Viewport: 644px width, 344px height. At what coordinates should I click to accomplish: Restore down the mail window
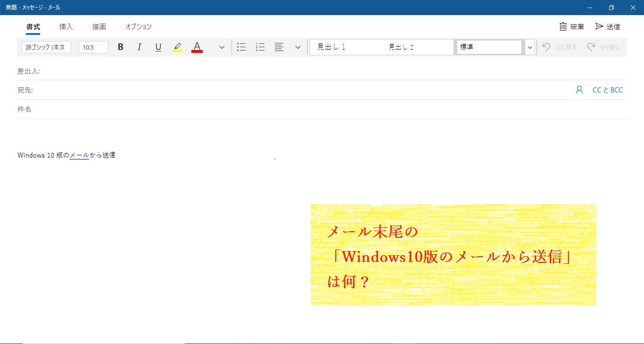(611, 8)
